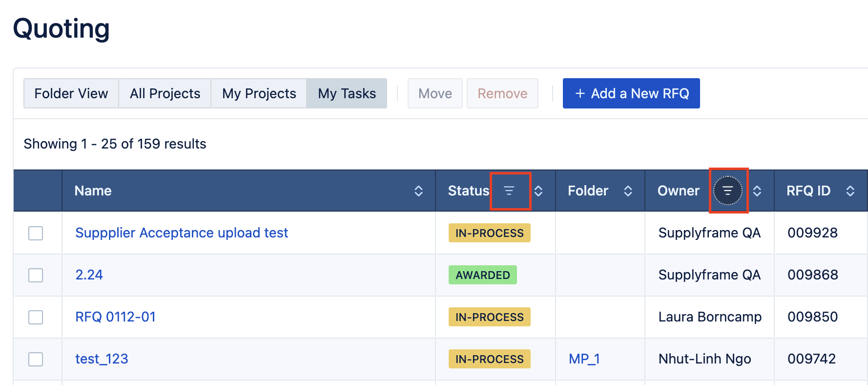This screenshot has height=385, width=868.
Task: Open the Owner column filter icon
Action: (x=727, y=191)
